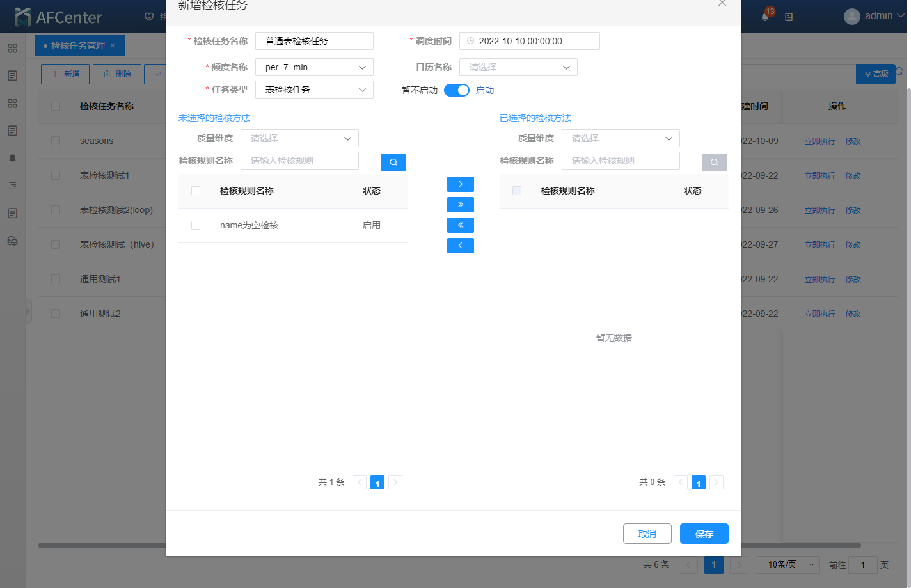Move all rules left with double arrow
The image size is (911, 588).
coord(460,225)
